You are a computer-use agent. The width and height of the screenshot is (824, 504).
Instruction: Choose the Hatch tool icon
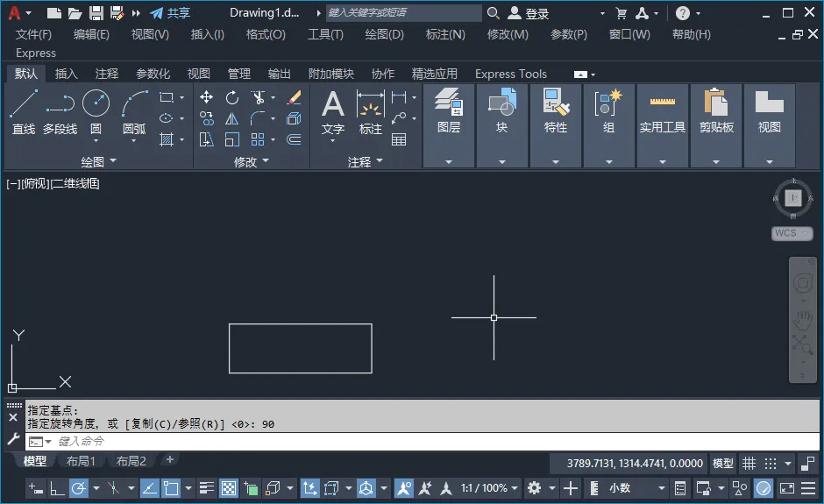point(167,139)
